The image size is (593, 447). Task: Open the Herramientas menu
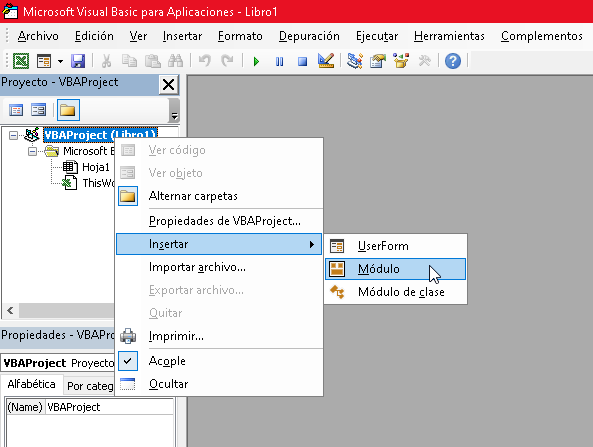pyautogui.click(x=449, y=36)
